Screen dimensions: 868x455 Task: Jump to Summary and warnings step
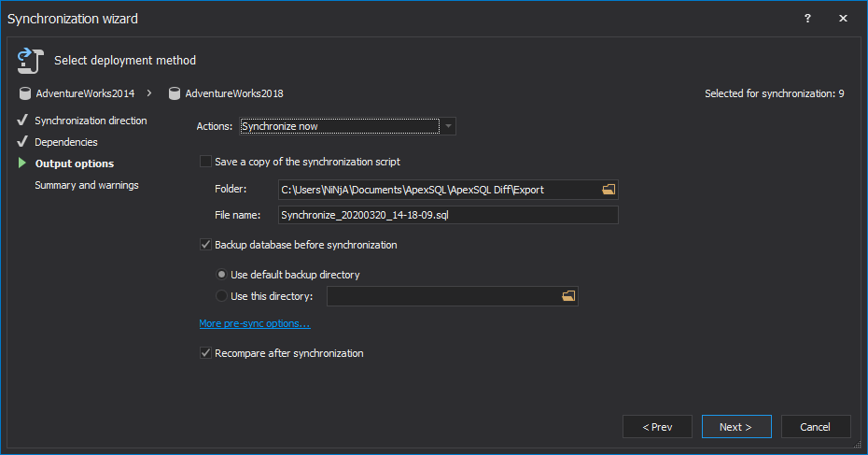pyautogui.click(x=87, y=185)
